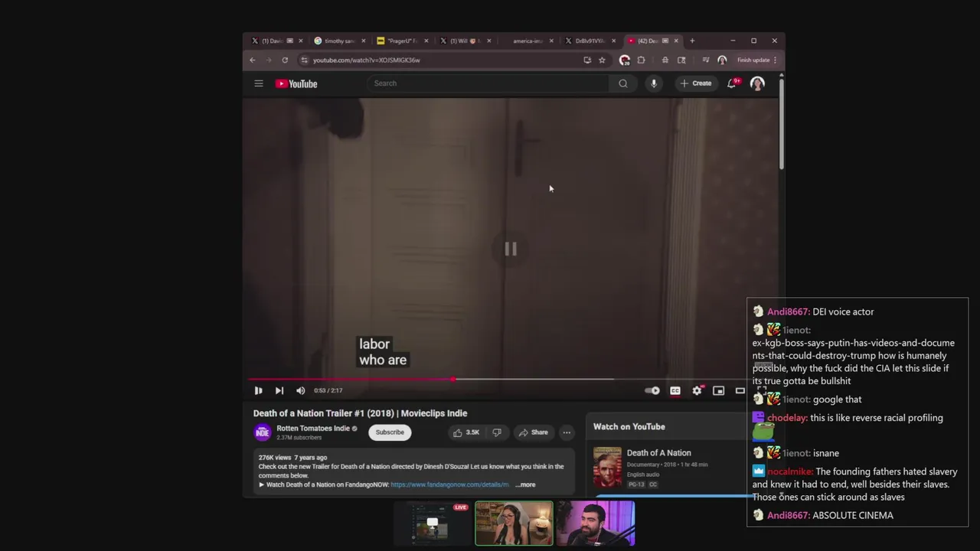
Task: Select the right webcam thumbnail with bearded man
Action: tap(596, 523)
